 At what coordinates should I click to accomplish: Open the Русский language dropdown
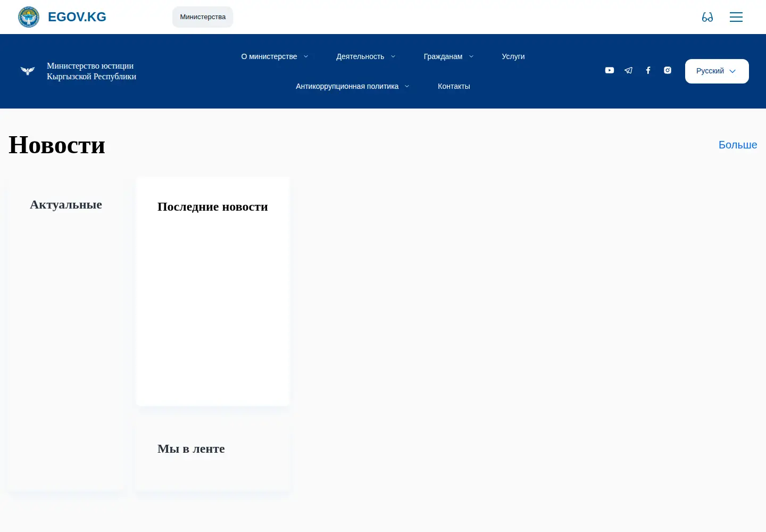[717, 71]
